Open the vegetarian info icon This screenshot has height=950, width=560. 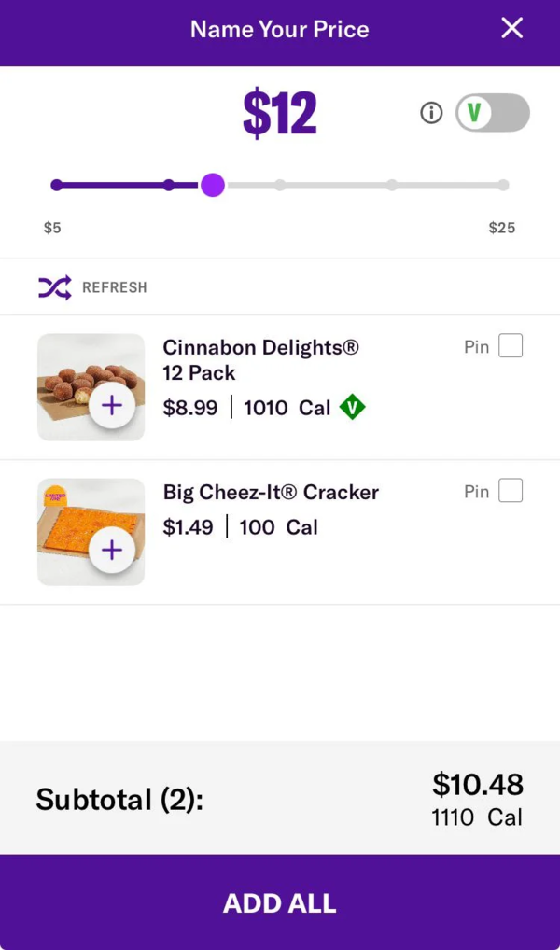click(x=431, y=113)
